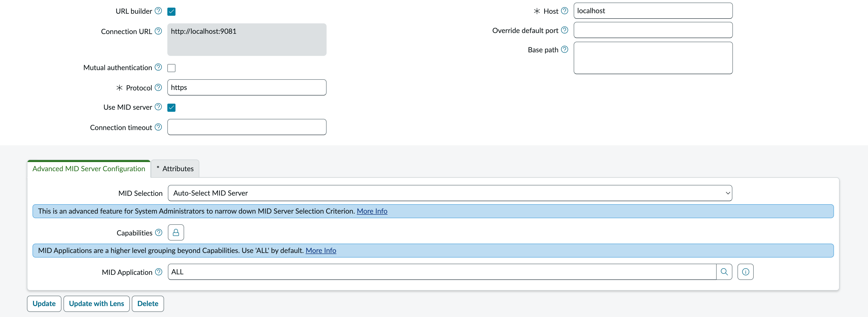868x317 pixels.
Task: Open help icon next to URL builder
Action: [x=158, y=11]
